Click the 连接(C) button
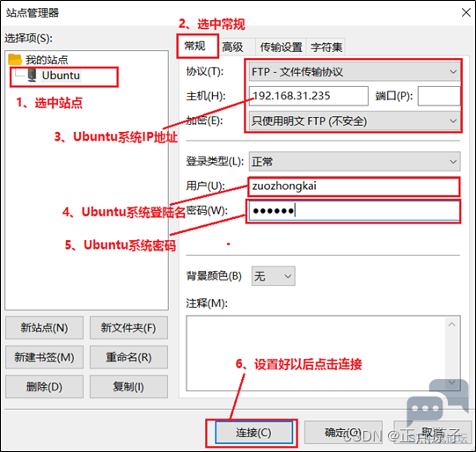Image resolution: width=476 pixels, height=452 pixels. [253, 433]
